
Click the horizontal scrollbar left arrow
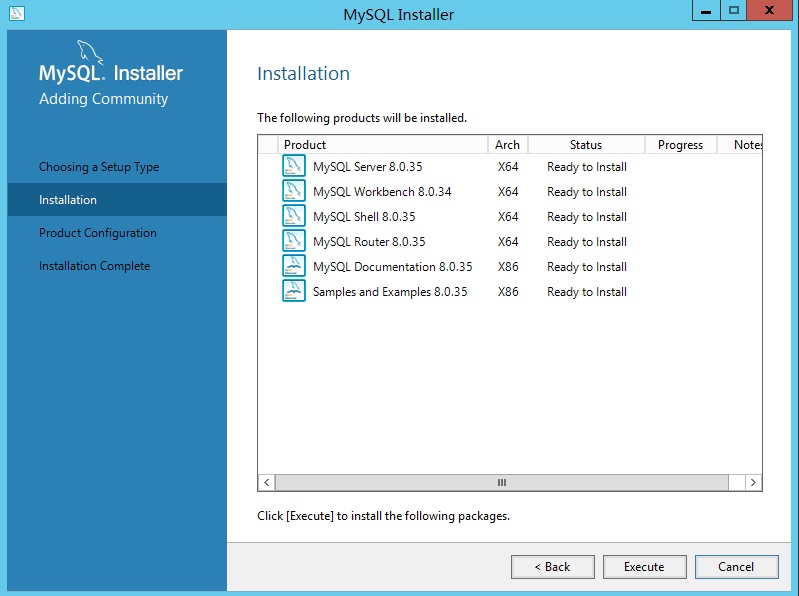pos(267,482)
